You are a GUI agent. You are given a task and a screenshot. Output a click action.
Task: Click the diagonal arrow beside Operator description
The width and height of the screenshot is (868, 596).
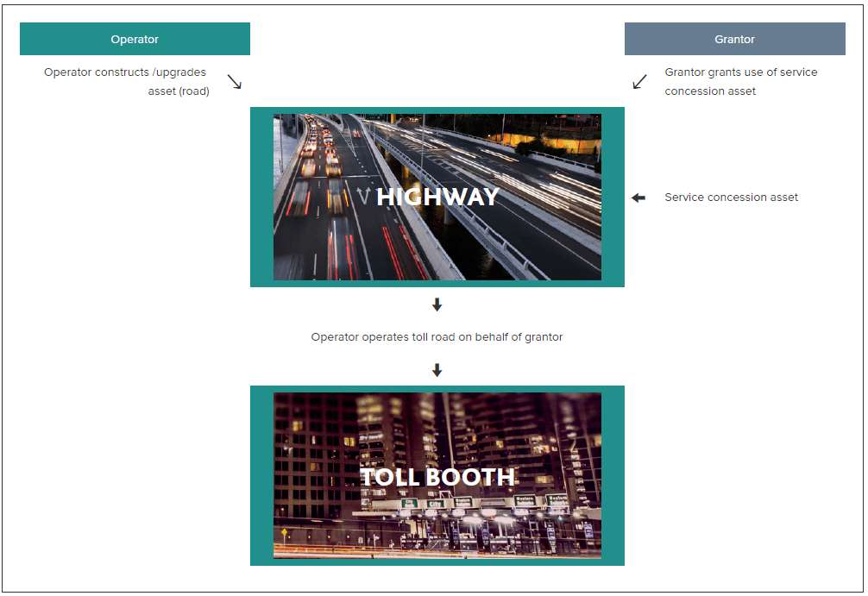234,82
